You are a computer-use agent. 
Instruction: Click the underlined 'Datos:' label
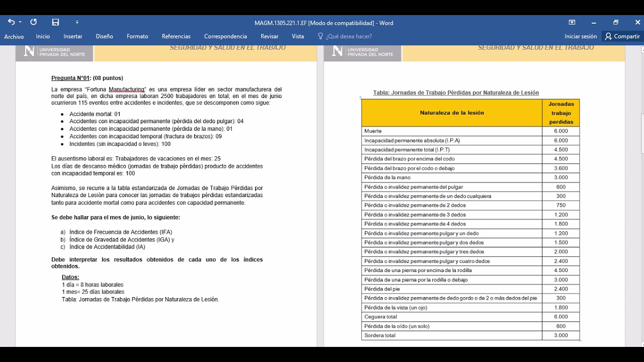(x=70, y=277)
